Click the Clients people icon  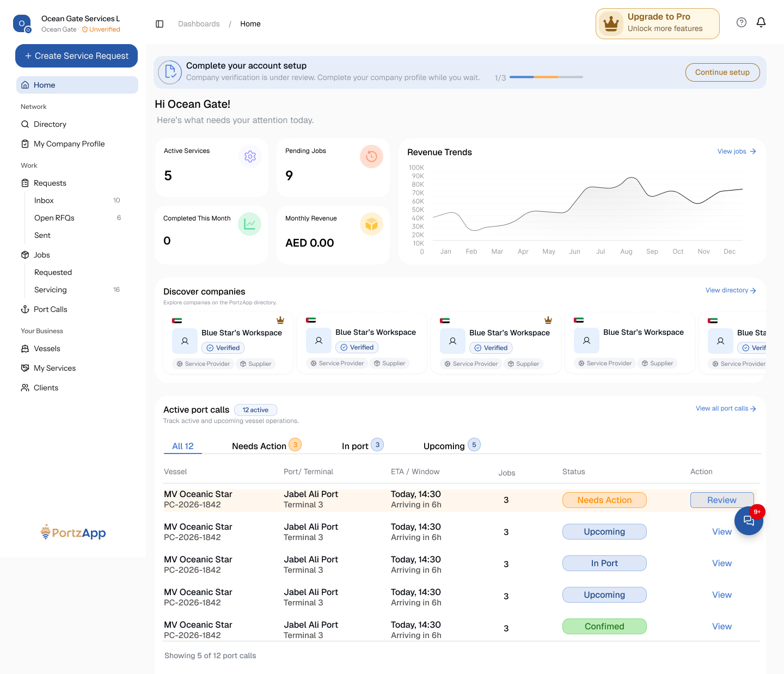click(x=25, y=388)
